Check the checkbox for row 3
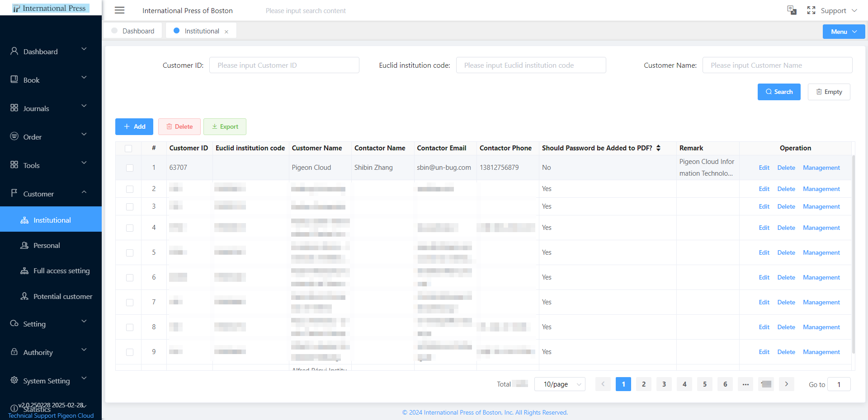 click(130, 207)
